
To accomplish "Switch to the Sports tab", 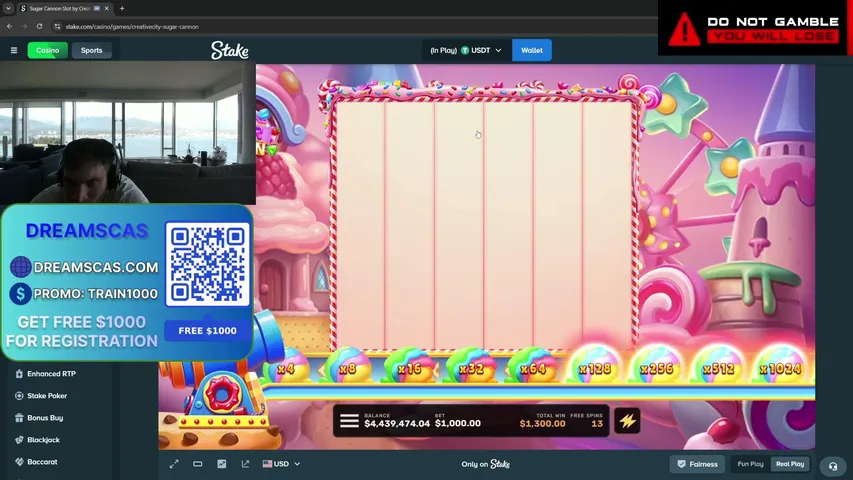I will coord(91,50).
